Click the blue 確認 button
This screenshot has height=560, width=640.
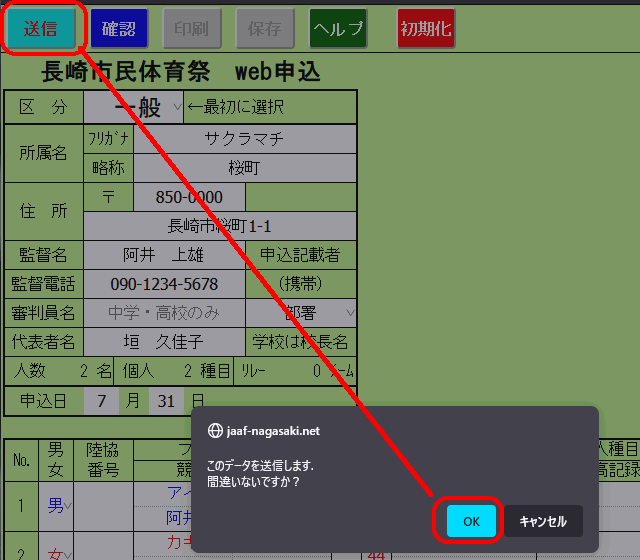pyautogui.click(x=119, y=29)
